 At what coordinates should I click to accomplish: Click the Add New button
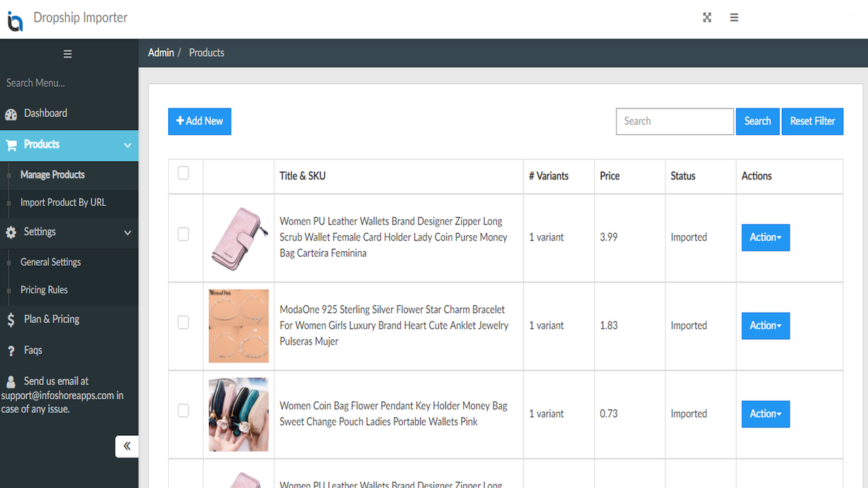click(x=199, y=121)
